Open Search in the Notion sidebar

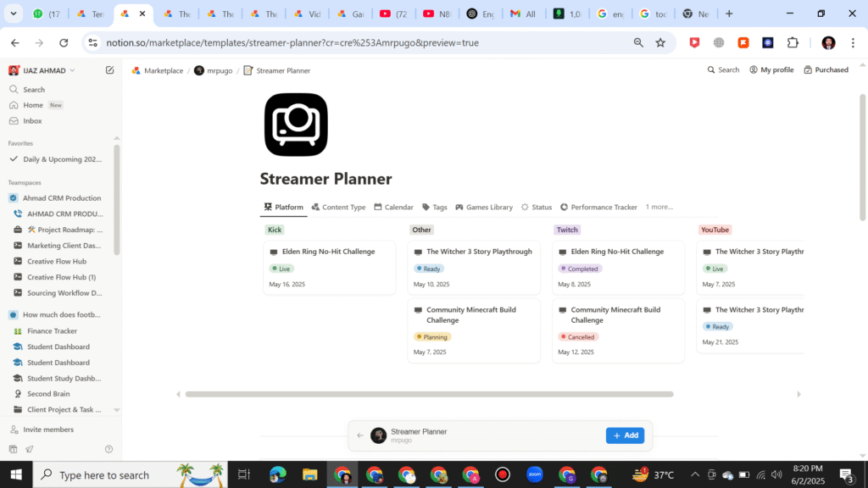[x=34, y=90]
